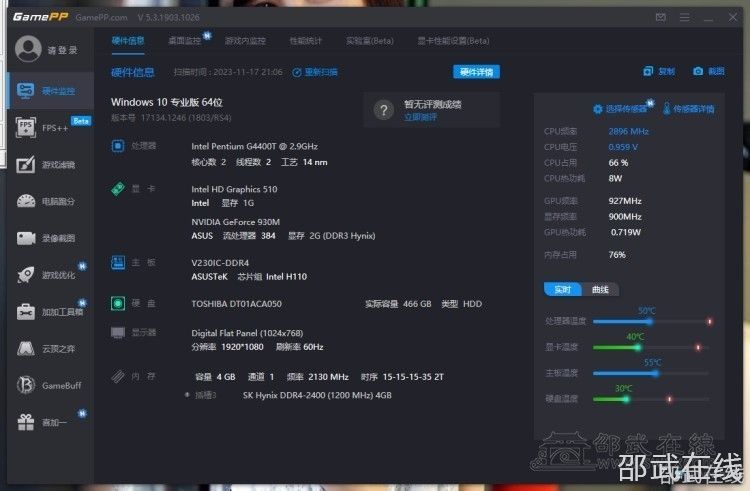This screenshot has width=750, height=491.
Task: Open the message envelope icon in title bar
Action: [661, 17]
